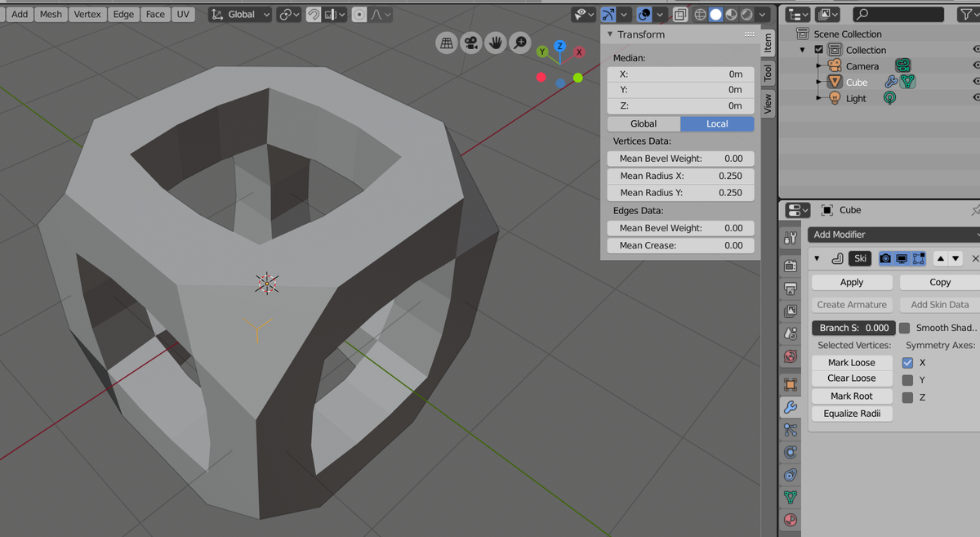Open Material properties tab
The height and width of the screenshot is (537, 980).
(x=791, y=520)
